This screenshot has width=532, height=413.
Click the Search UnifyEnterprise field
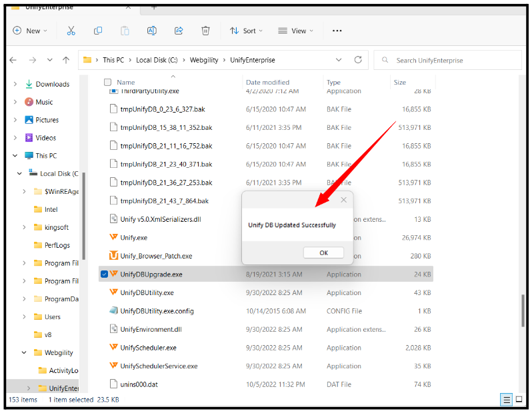tap(447, 61)
